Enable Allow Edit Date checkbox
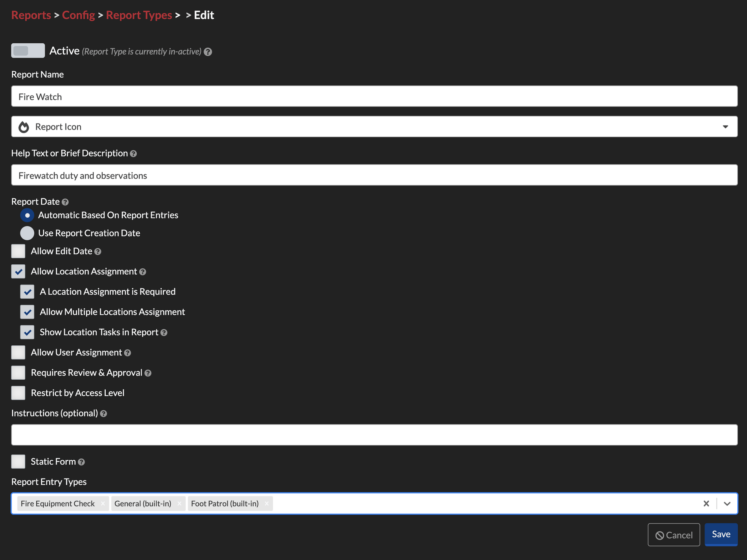The height and width of the screenshot is (560, 747). [18, 251]
